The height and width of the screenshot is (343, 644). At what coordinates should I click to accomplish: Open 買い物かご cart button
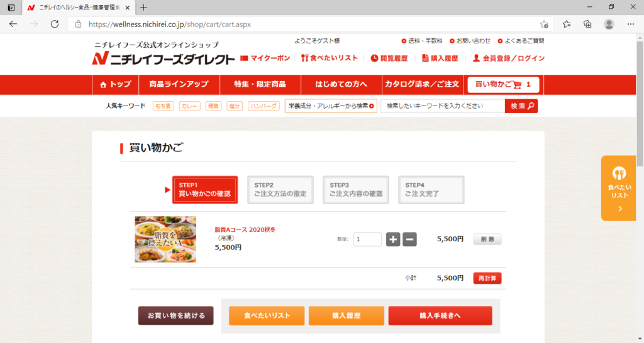click(503, 85)
